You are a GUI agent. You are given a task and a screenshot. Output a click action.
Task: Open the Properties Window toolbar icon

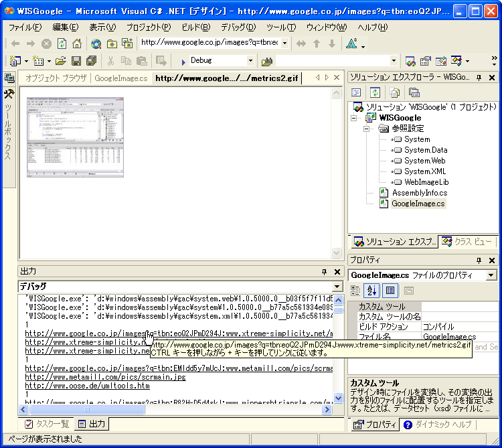[x=426, y=61]
